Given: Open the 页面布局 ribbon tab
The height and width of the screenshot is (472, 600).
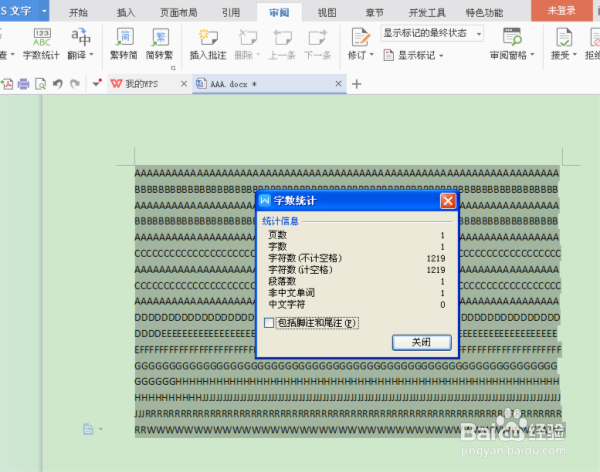Looking at the screenshot, I should [179, 13].
